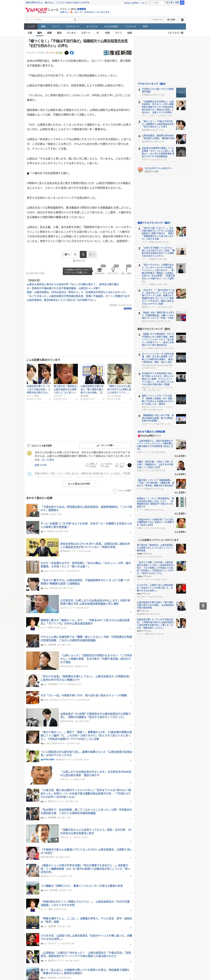Open the エンタメ category
Viewport: 210px width, 980px height.
pyautogui.click(x=71, y=33)
